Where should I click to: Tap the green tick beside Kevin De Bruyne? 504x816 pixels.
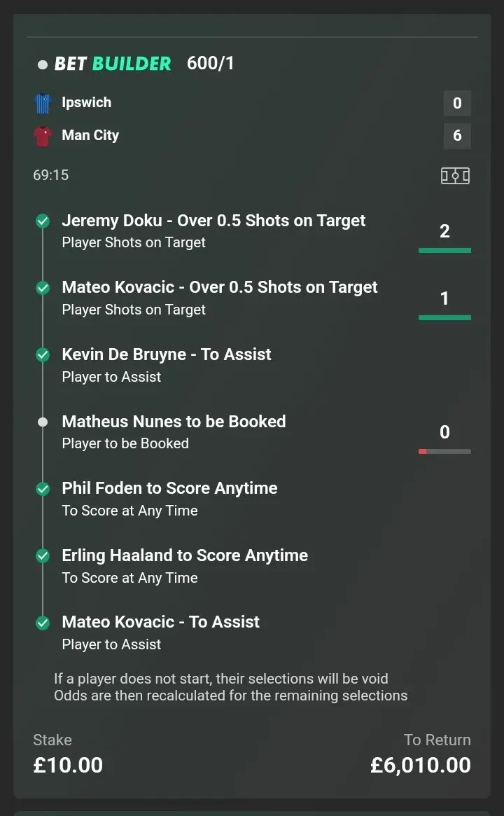tap(43, 355)
